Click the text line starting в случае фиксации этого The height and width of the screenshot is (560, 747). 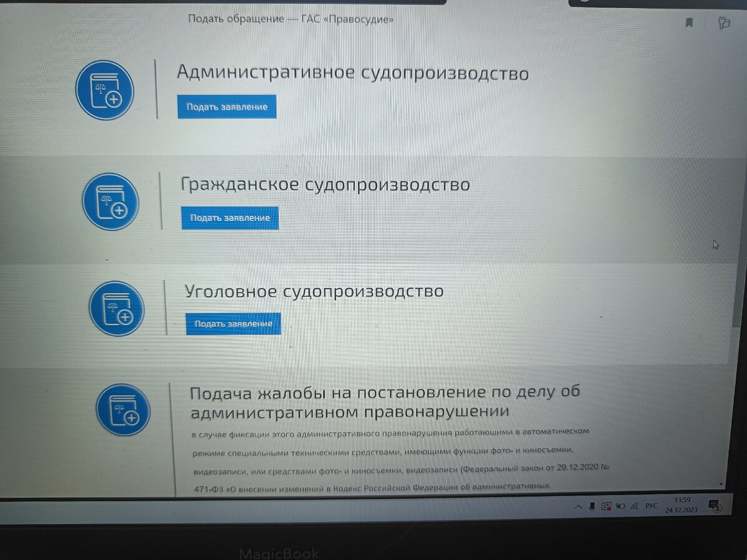[x=390, y=431]
